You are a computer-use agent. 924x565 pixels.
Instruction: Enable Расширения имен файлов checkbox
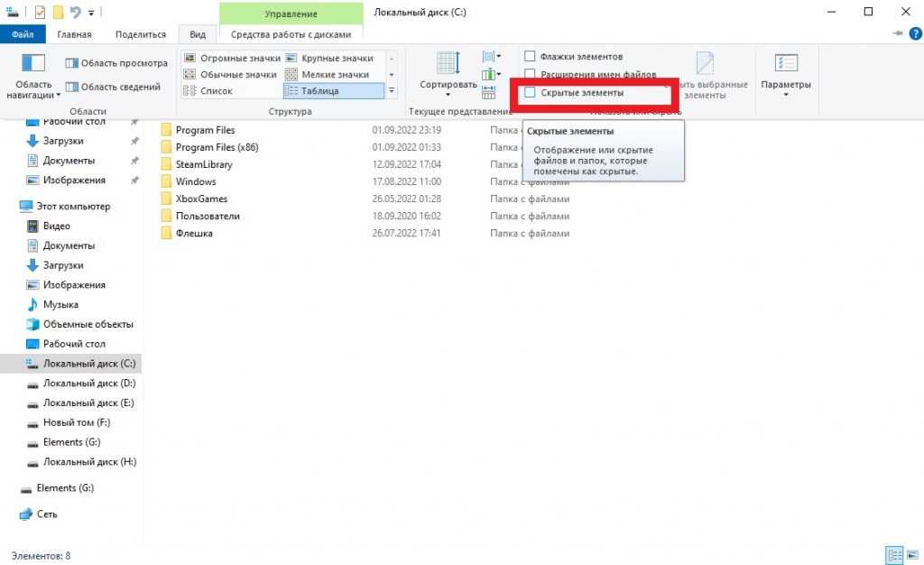[x=531, y=75]
